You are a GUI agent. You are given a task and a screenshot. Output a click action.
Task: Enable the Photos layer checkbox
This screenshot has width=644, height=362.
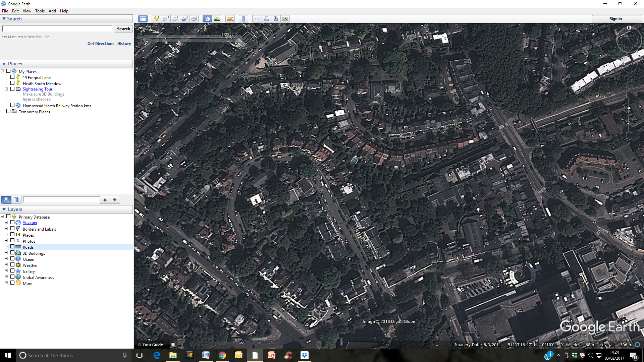tap(12, 241)
